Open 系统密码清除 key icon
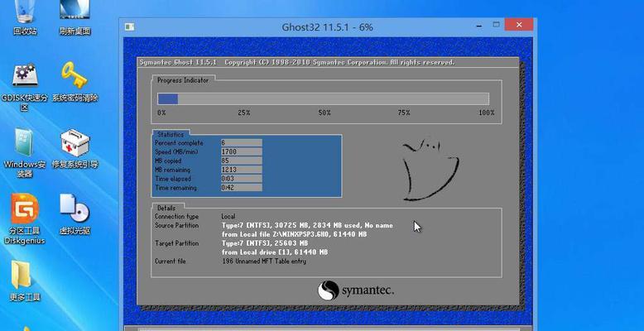The width and height of the screenshot is (644, 331). [x=74, y=81]
